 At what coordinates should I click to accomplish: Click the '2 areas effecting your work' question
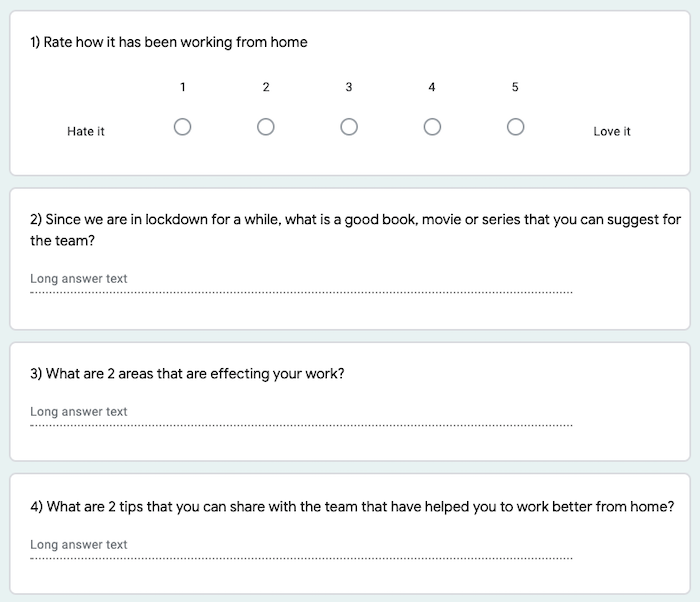[x=187, y=373]
